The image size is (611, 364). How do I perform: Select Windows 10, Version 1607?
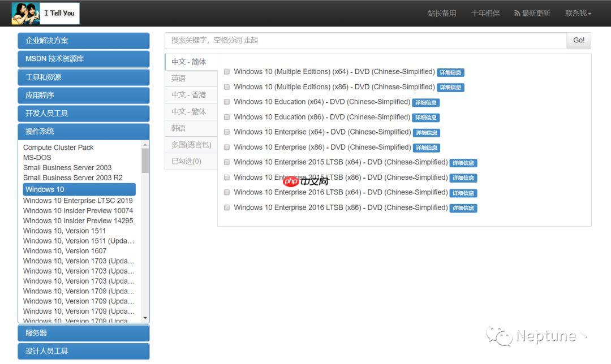coord(64,252)
